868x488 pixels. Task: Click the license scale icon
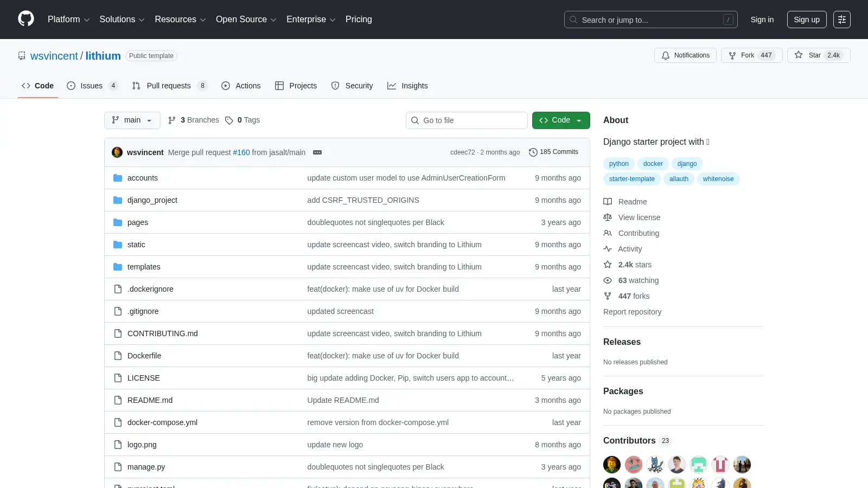click(x=608, y=217)
